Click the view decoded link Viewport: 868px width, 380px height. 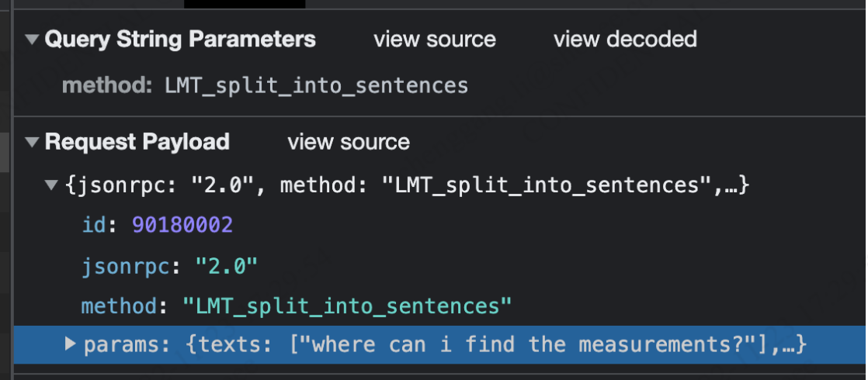click(x=625, y=40)
